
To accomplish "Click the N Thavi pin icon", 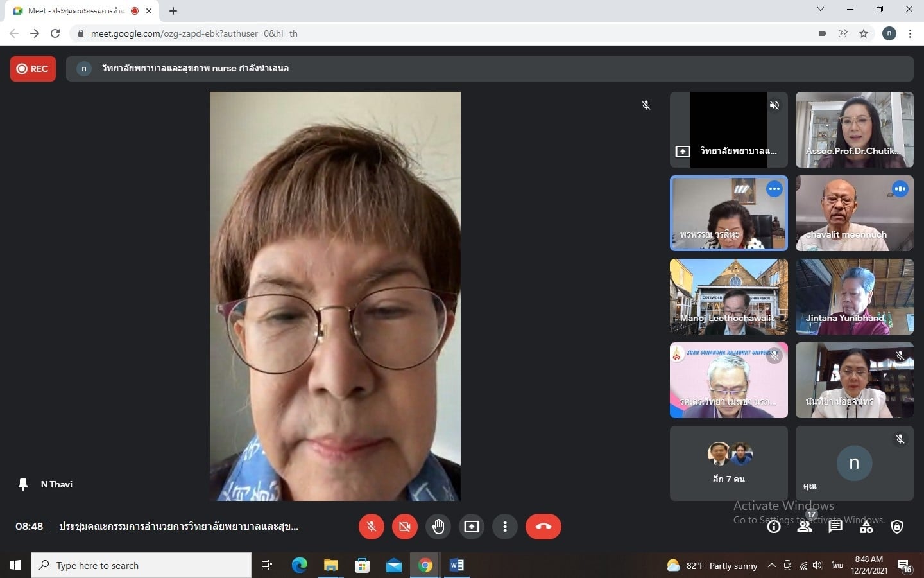I will (x=23, y=484).
